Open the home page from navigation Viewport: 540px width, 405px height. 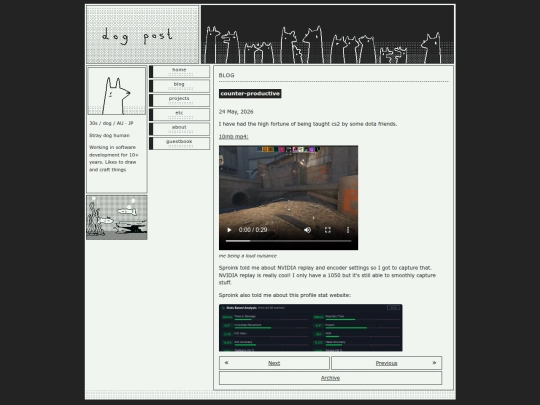click(x=179, y=72)
